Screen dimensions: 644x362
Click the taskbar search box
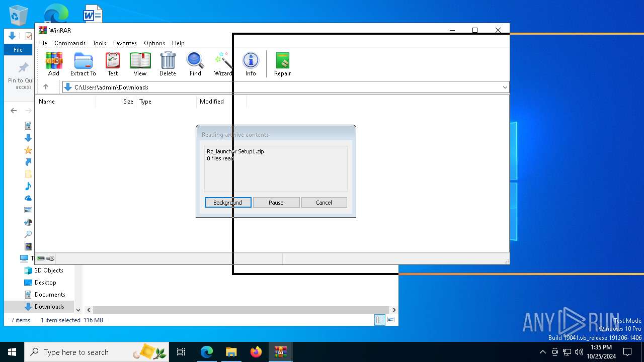[x=97, y=352]
